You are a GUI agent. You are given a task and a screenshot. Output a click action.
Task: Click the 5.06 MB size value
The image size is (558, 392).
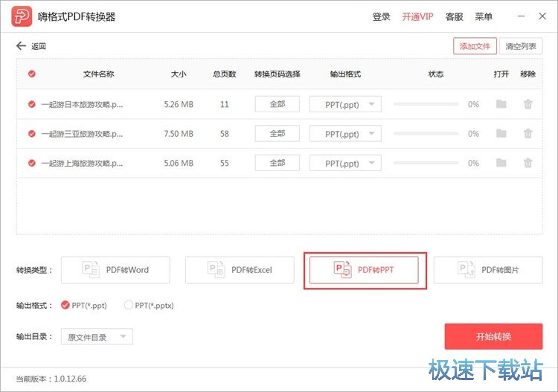coord(179,163)
